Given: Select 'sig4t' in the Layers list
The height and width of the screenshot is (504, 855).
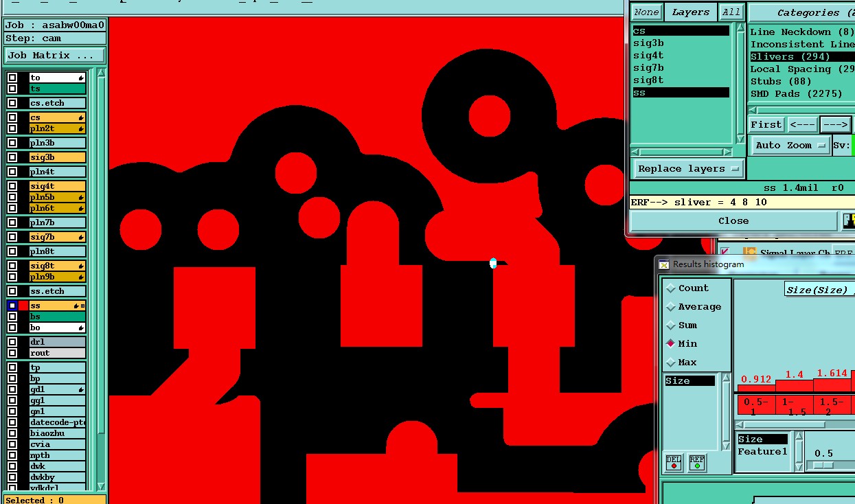Looking at the screenshot, I should pos(681,56).
